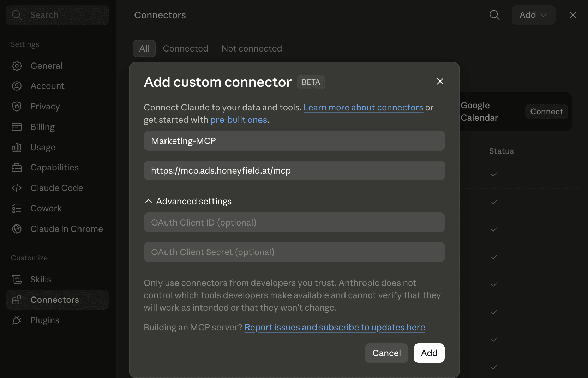Viewport: 588px width, 378px height.
Task: Close the settings window with the X
Action: pos(573,15)
